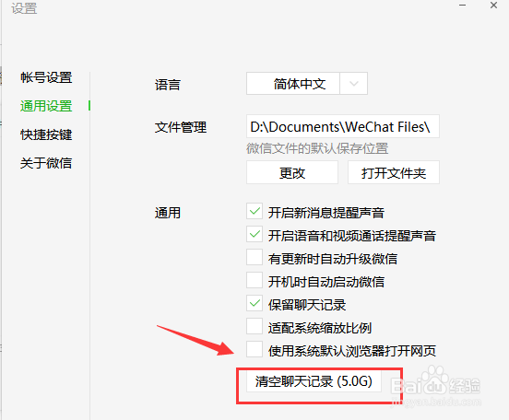Go to 快捷按键 shortcuts section
The width and height of the screenshot is (509, 420).
coord(46,134)
